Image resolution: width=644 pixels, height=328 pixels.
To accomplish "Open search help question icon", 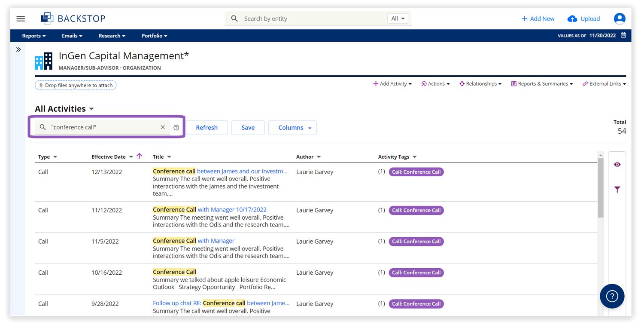I will point(176,128).
